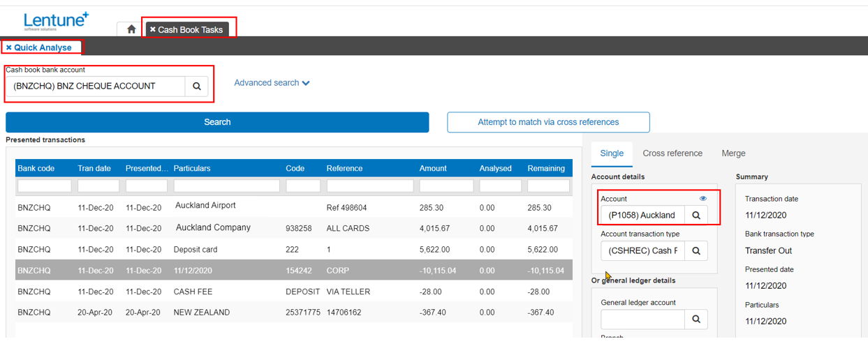This screenshot has width=868, height=346.
Task: Click the Account field showing P1058
Action: point(642,215)
